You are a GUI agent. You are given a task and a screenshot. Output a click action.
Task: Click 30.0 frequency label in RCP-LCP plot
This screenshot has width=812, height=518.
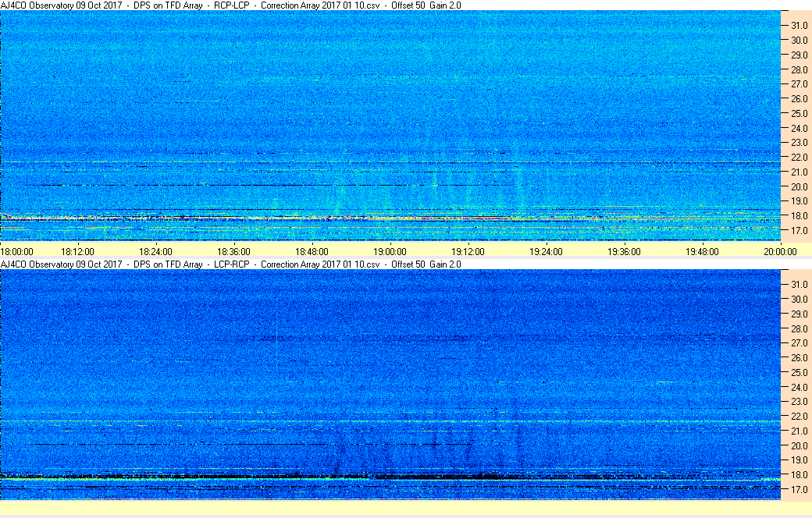pyautogui.click(x=799, y=41)
